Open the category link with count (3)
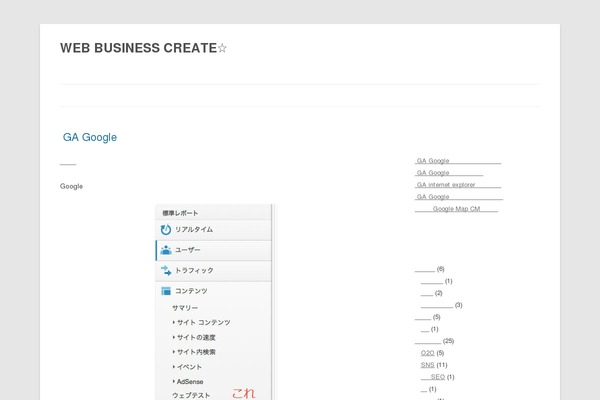 tap(437, 305)
